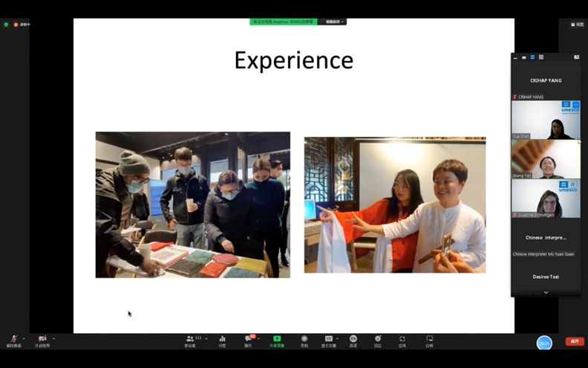Open the chat with 22 unread messages
This screenshot has height=368, width=588.
pos(248,341)
